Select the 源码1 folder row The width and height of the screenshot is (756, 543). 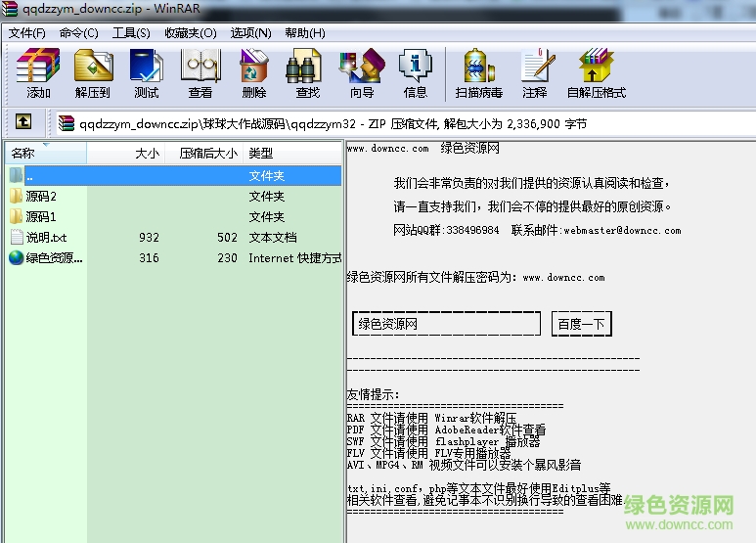point(174,216)
